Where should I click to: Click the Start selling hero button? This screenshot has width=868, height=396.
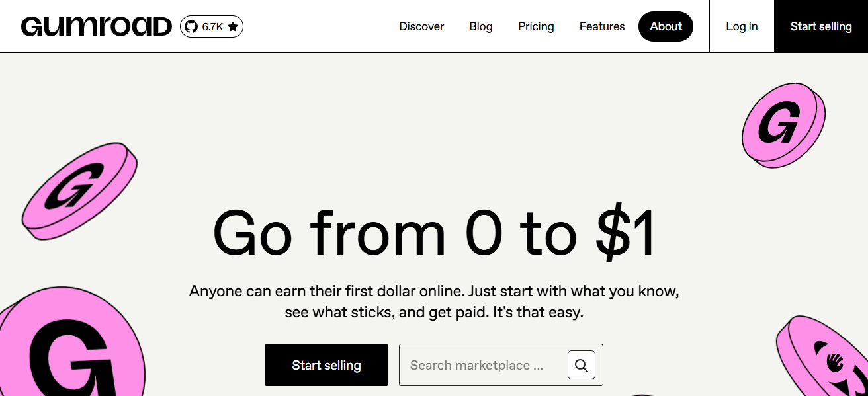(x=326, y=365)
